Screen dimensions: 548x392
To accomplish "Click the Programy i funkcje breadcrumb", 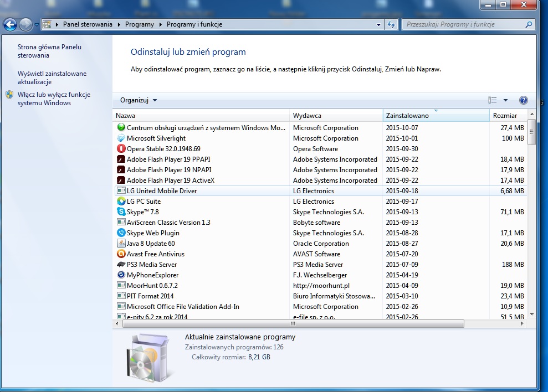I will 194,24.
